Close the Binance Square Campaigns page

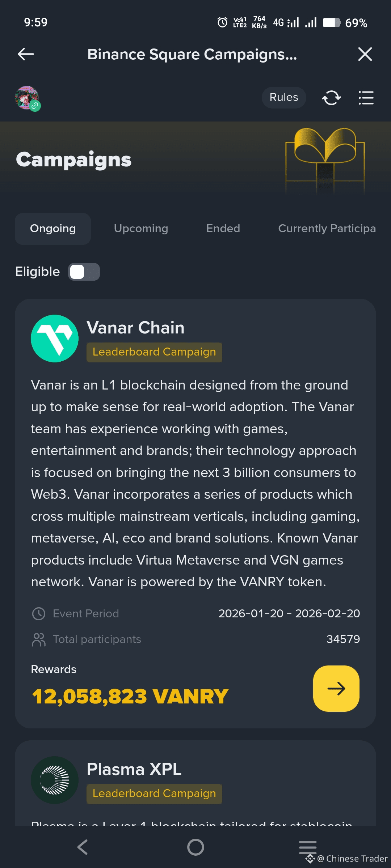(x=365, y=54)
